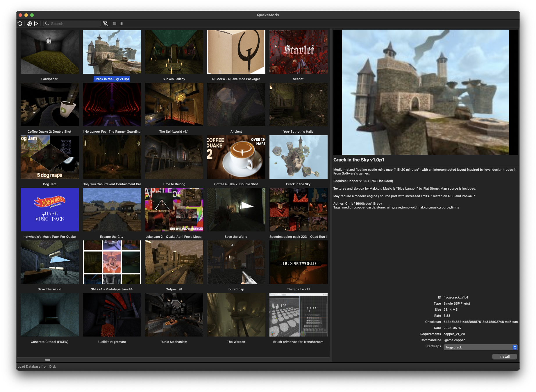Select the Dog Jam thumbnail
Image resolution: width=536 pixels, height=392 pixels.
[x=49, y=157]
